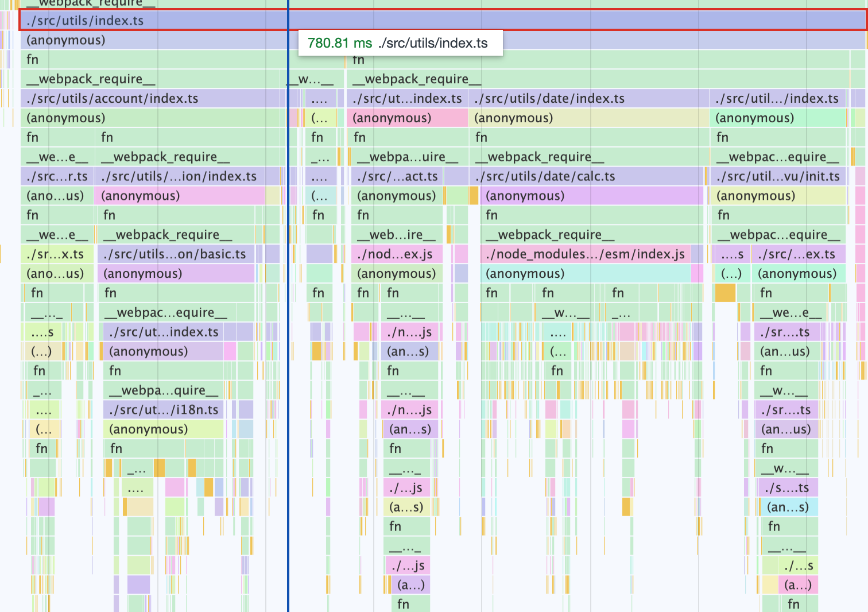The height and width of the screenshot is (612, 868).
Task: Select the __webpa...uire__ bar above act.ts
Action: [x=408, y=157]
